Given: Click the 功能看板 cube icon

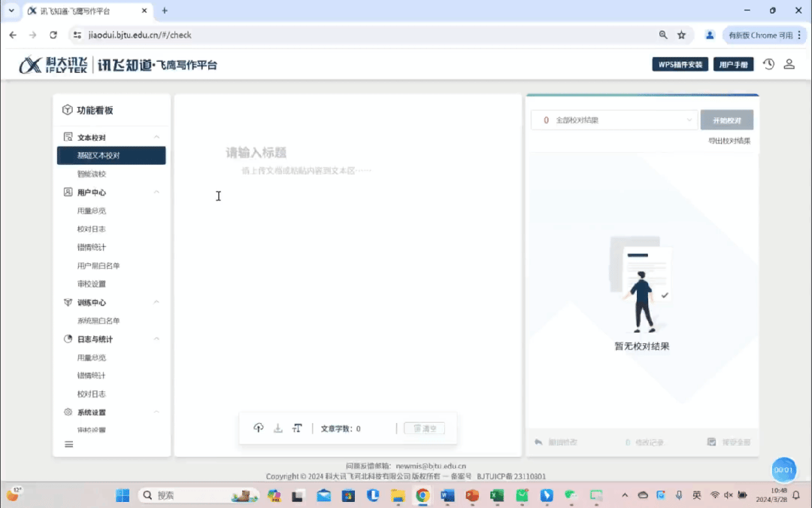Looking at the screenshot, I should click(68, 110).
